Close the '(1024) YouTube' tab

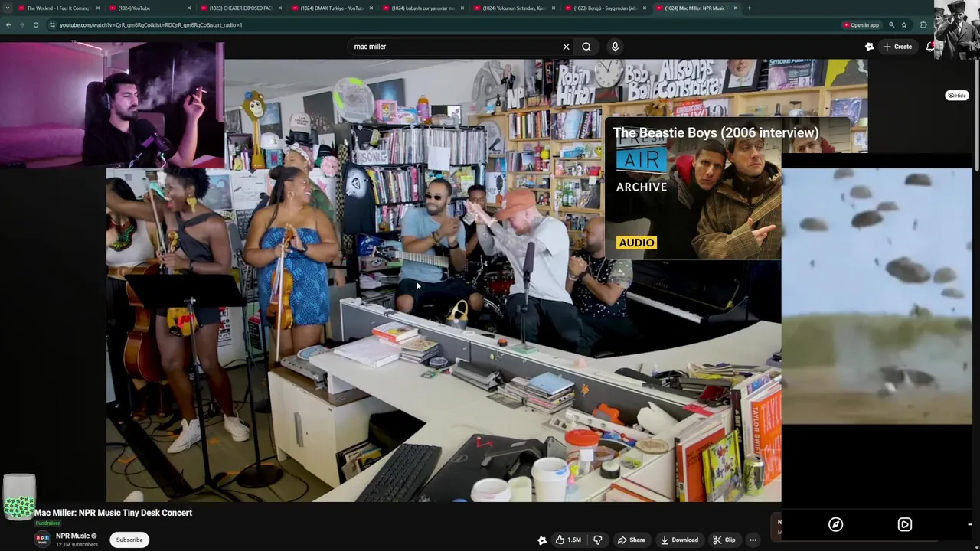click(x=189, y=8)
